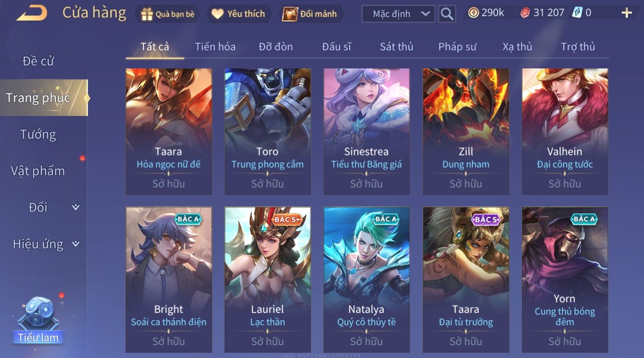Open Quà bạn bè gift button
The height and width of the screenshot is (358, 644).
(x=168, y=14)
